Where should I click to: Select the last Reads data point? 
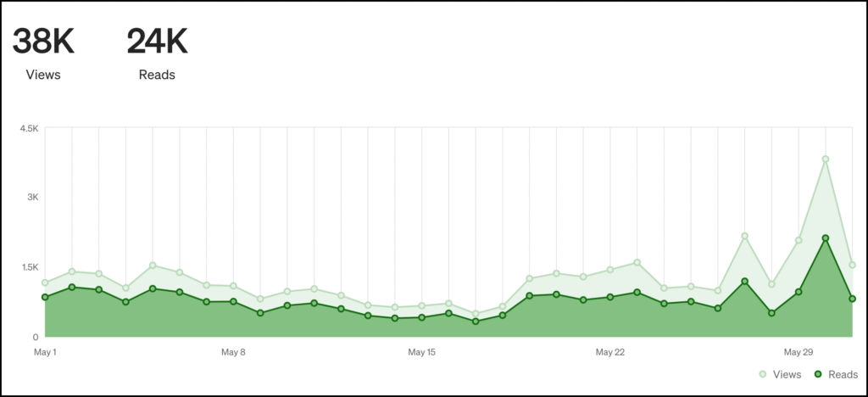click(x=852, y=299)
